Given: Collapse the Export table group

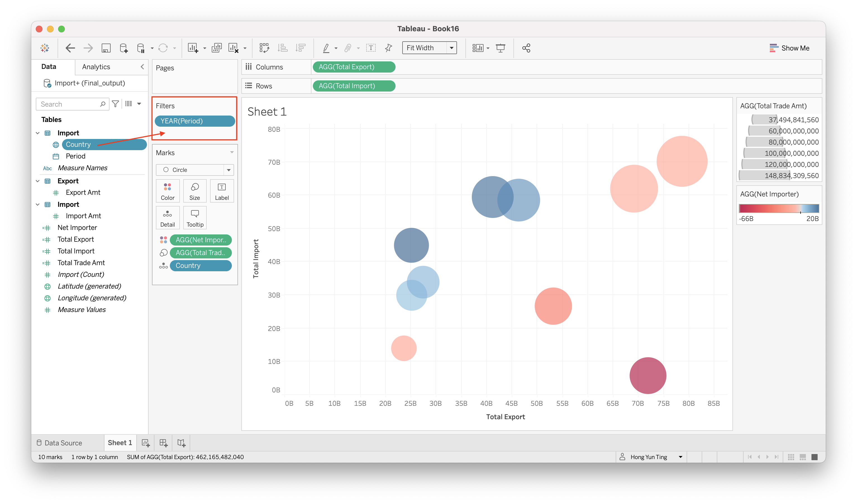Looking at the screenshot, I should pyautogui.click(x=38, y=181).
